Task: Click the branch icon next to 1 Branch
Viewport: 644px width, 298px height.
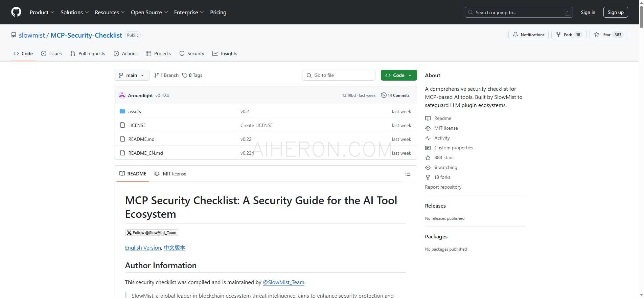Action: point(156,76)
